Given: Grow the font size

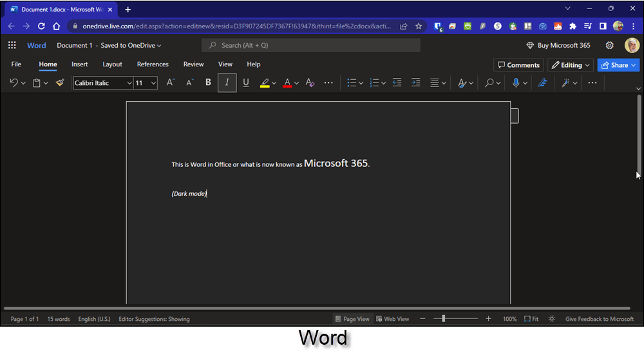Looking at the screenshot, I should pyautogui.click(x=171, y=82).
